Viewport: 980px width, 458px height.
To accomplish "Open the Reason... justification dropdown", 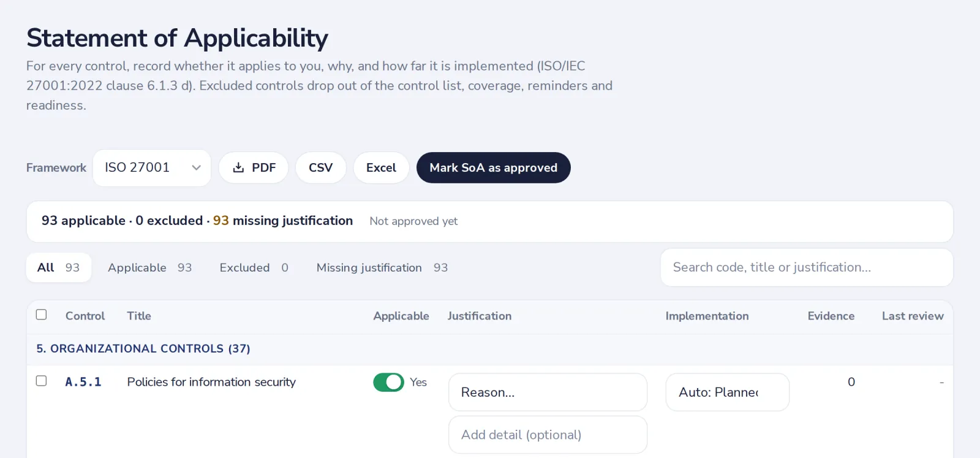I will pyautogui.click(x=548, y=392).
